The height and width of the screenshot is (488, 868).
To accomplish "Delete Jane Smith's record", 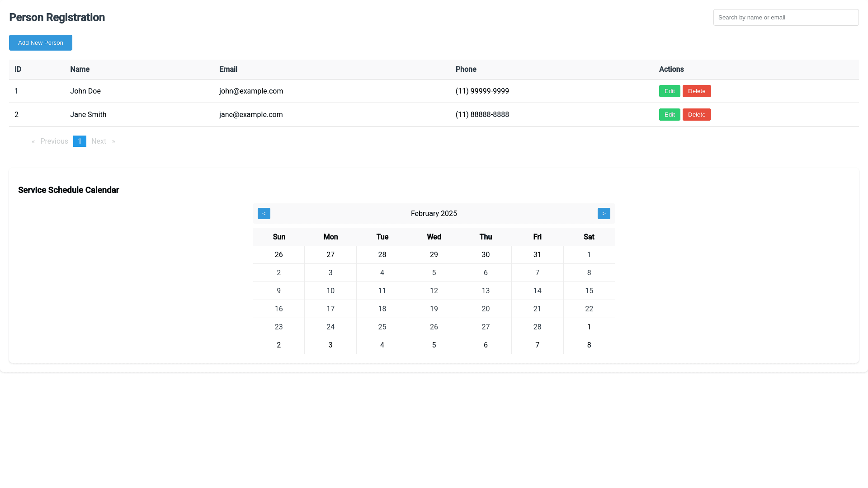I will pos(696,115).
